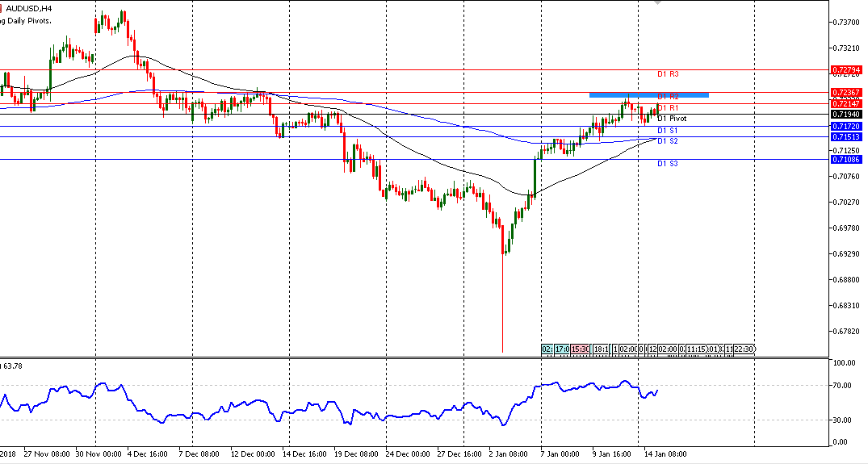Click the D1 R1 pivot label
868x464 pixels.
tap(668, 108)
